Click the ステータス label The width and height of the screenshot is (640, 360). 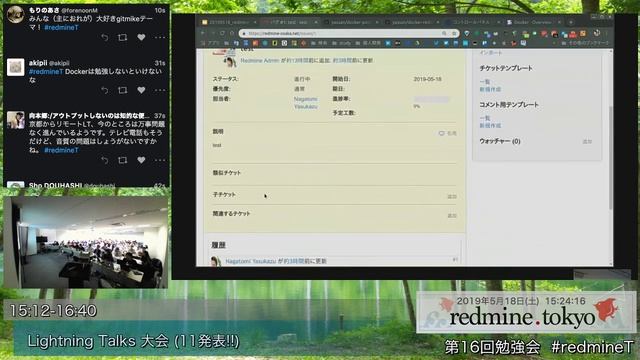click(x=225, y=79)
